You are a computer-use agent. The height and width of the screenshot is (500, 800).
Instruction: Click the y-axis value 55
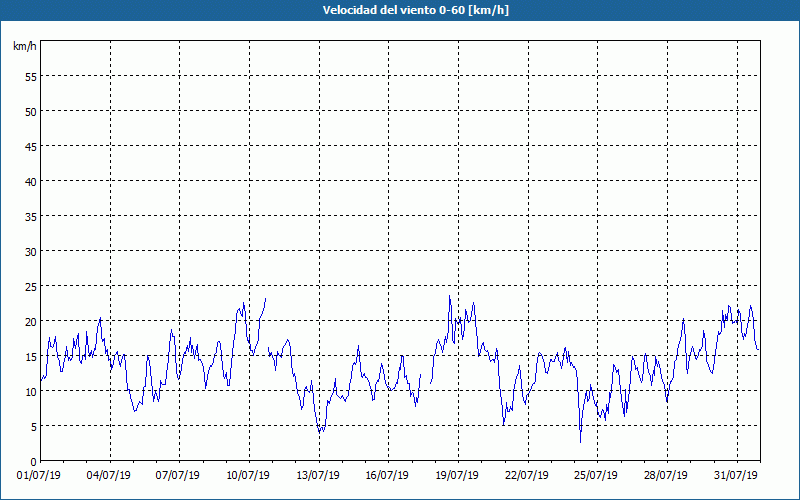point(31,77)
